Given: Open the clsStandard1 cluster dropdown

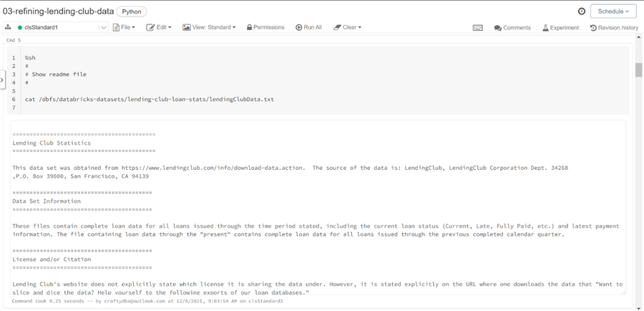Looking at the screenshot, I should pyautogui.click(x=62, y=27).
